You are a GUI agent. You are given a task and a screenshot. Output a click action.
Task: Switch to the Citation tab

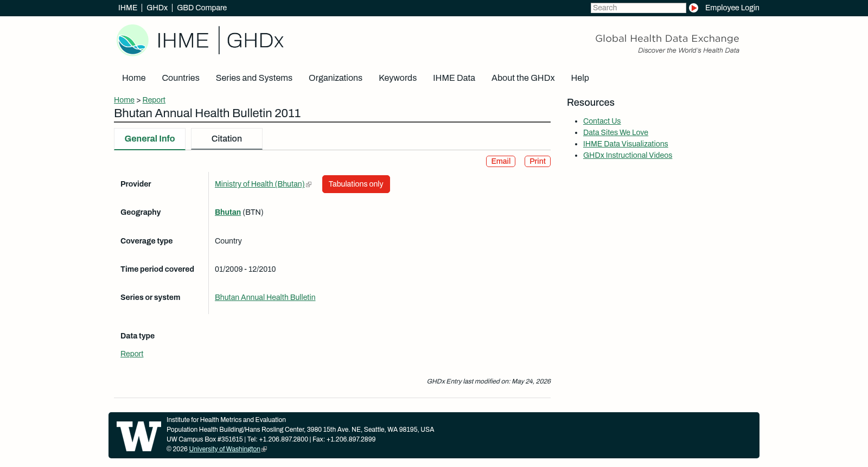(x=227, y=139)
